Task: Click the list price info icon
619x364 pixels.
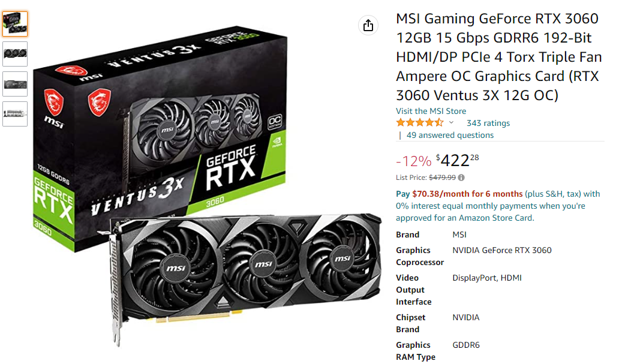Action: click(x=461, y=178)
